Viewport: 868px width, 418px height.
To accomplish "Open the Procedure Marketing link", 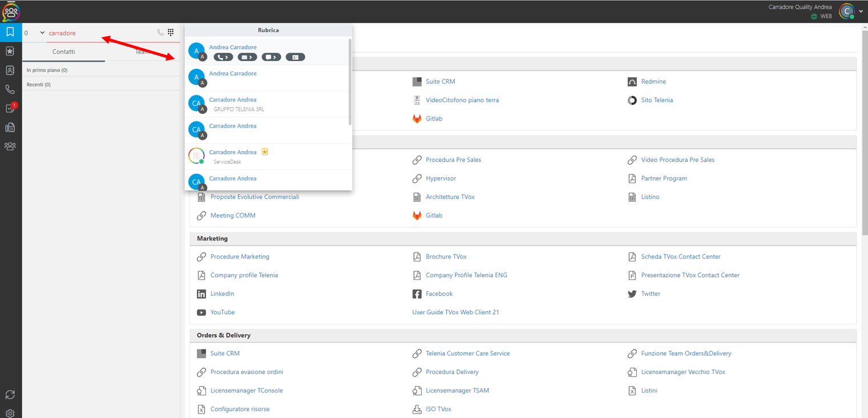I will click(x=240, y=257).
